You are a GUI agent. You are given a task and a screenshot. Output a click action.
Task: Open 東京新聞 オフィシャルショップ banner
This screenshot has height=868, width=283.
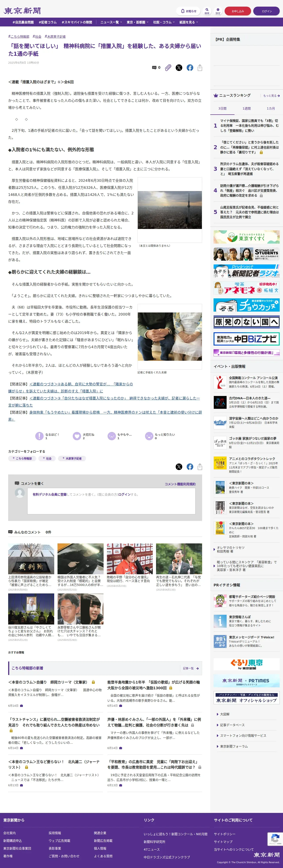tap(246, 698)
